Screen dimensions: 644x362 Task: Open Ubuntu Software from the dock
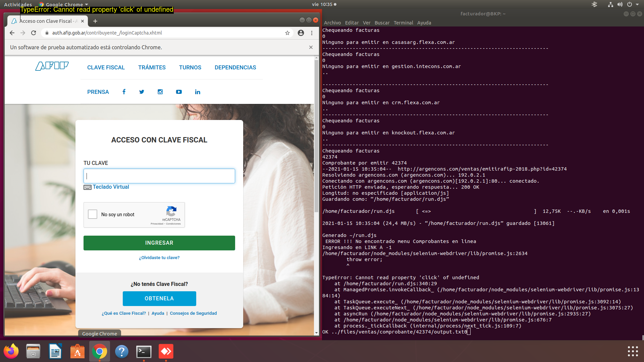click(x=77, y=351)
